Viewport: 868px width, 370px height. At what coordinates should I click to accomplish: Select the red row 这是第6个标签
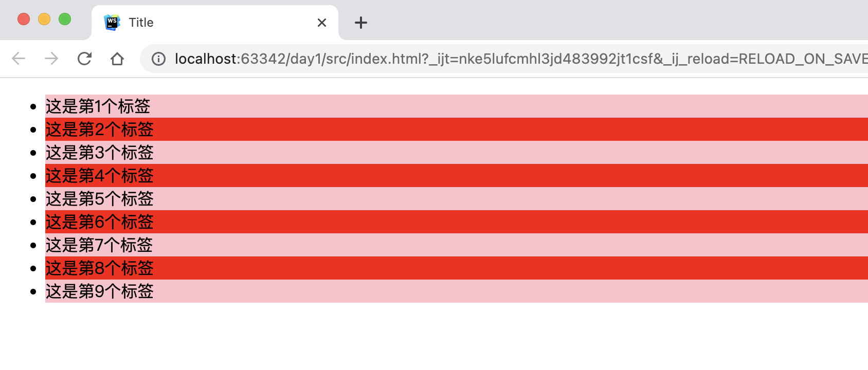point(100,222)
